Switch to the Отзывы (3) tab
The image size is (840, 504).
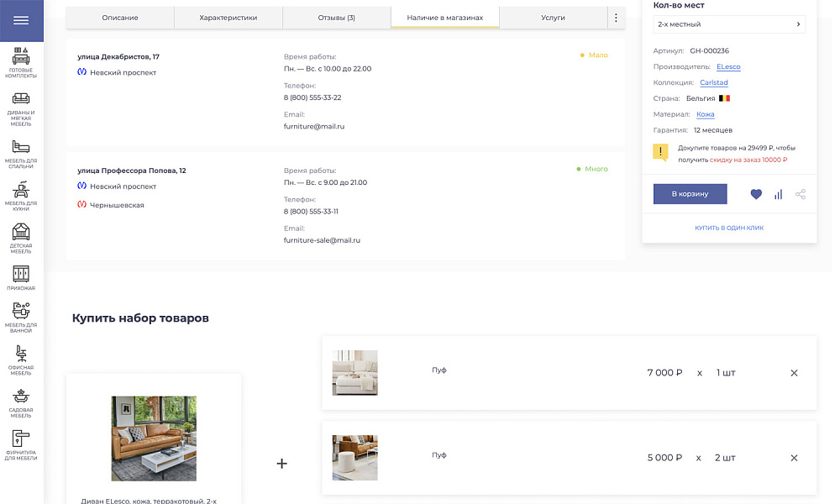pos(337,18)
